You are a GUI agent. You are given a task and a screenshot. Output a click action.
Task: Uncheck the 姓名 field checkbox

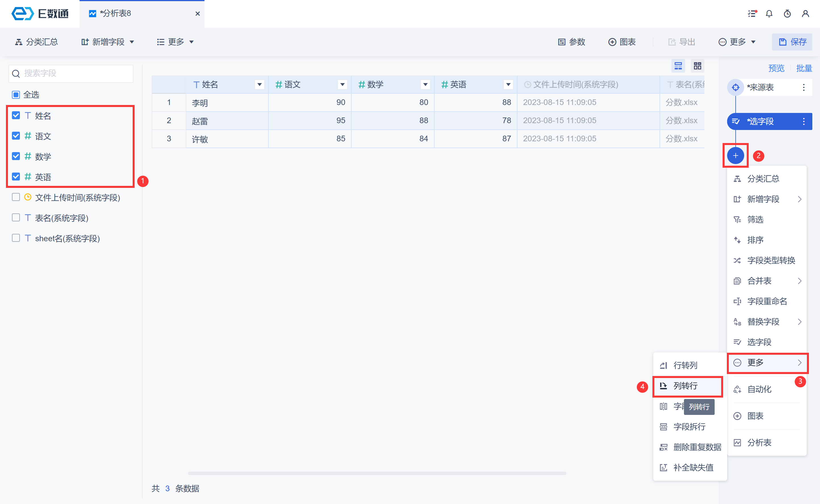(x=16, y=115)
